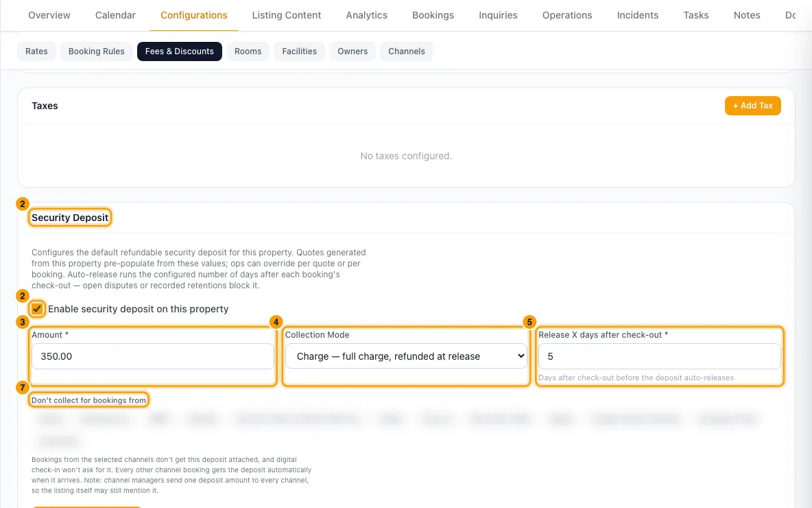Open the Booking Rules sub-tab
Image resolution: width=812 pixels, height=508 pixels.
[96, 51]
